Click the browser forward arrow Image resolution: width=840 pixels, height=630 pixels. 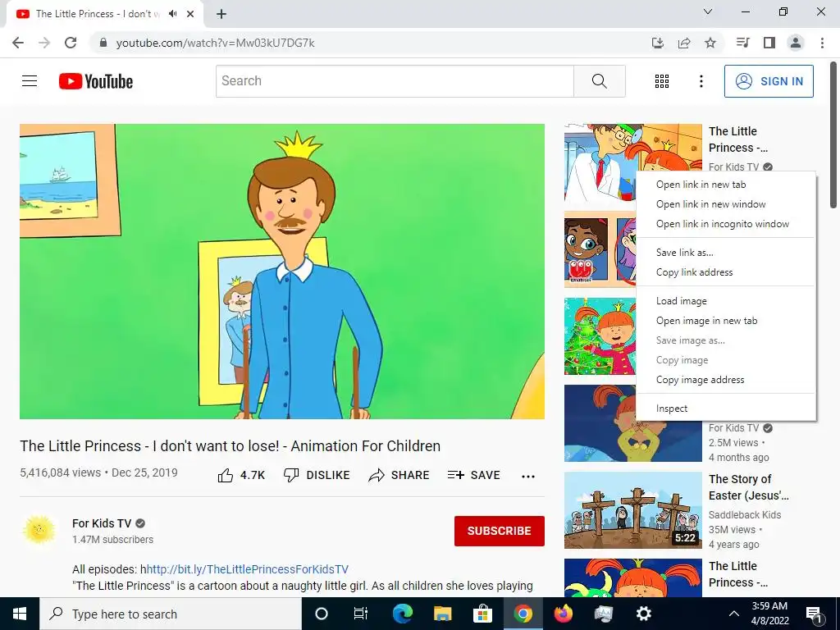[x=44, y=43]
